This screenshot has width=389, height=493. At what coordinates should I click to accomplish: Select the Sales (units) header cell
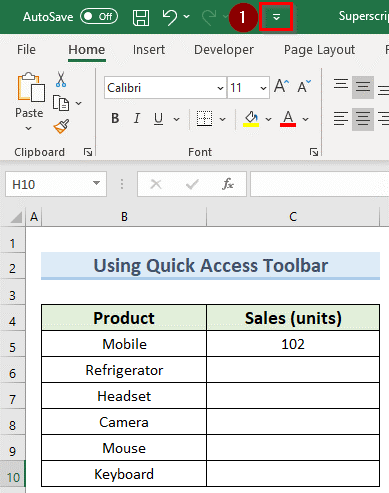293,318
